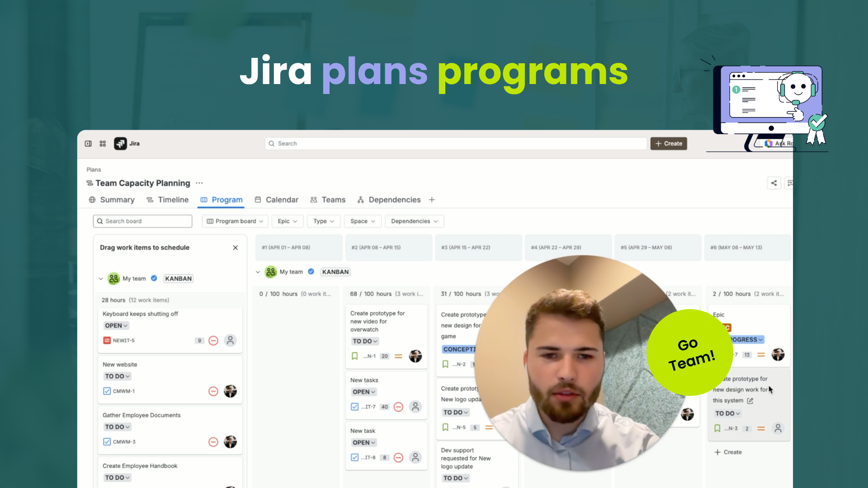Open the Dependencies filter dropdown
The width and height of the screenshot is (868, 488).
coord(415,221)
